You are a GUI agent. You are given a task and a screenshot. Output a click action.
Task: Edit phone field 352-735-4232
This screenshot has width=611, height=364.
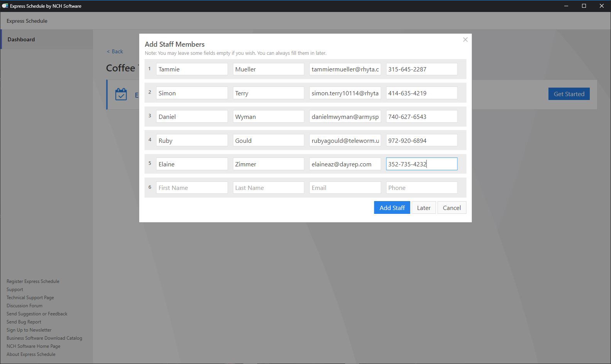tap(421, 164)
